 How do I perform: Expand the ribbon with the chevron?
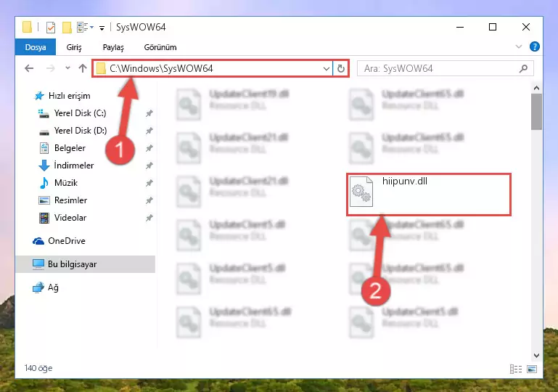click(x=519, y=46)
